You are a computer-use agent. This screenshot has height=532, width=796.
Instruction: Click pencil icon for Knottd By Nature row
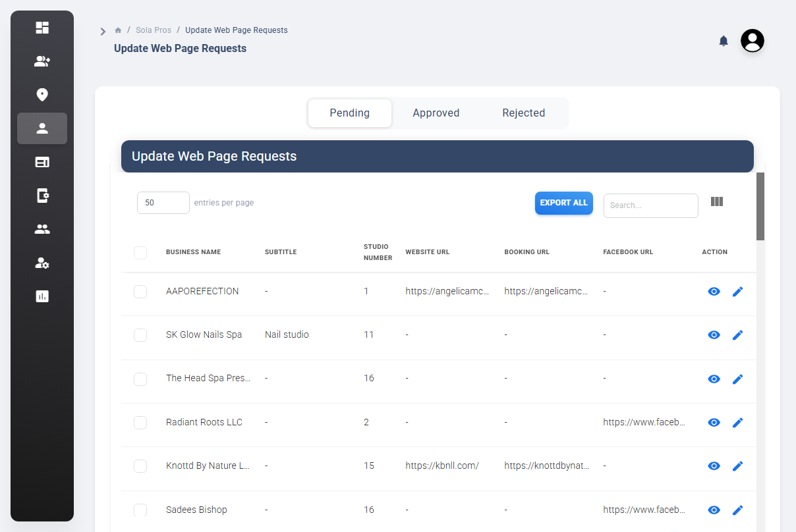(x=737, y=465)
